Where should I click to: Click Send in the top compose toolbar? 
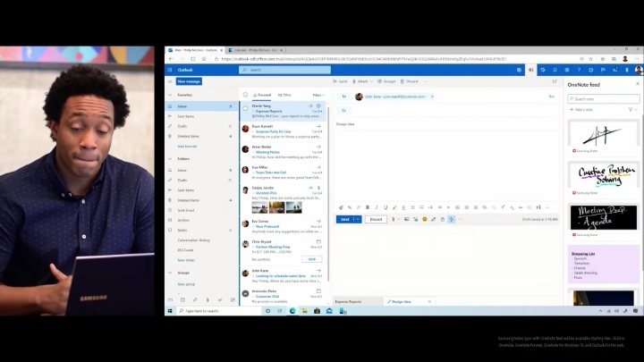point(340,81)
